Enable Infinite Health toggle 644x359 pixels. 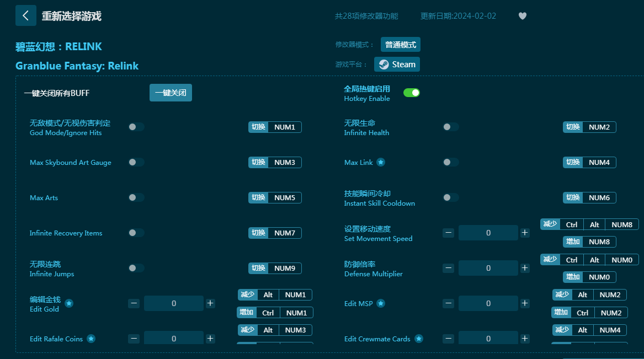(450, 127)
